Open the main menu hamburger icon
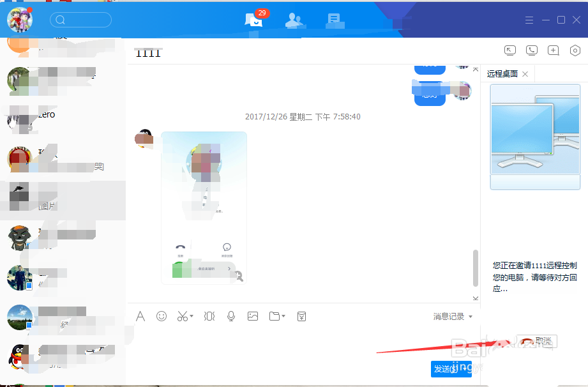 [x=529, y=20]
